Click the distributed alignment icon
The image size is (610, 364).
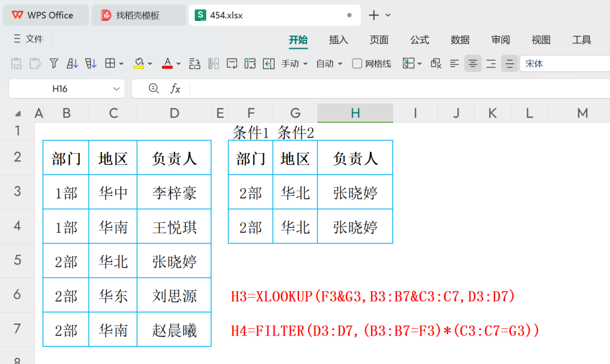click(x=491, y=63)
